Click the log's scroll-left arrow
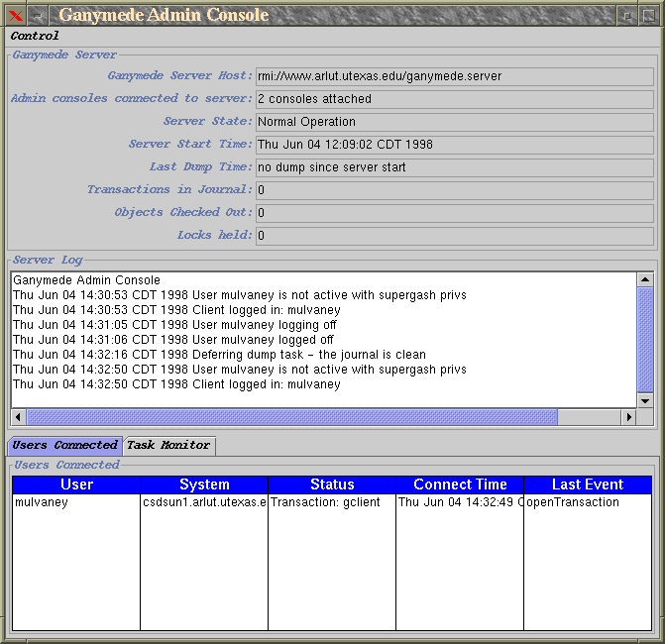This screenshot has width=665, height=644. [x=18, y=417]
